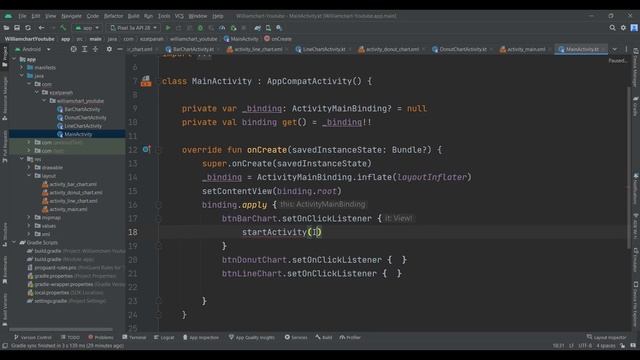This screenshot has height=360, width=640.
Task: Run the app with green play button
Action: pos(168,28)
